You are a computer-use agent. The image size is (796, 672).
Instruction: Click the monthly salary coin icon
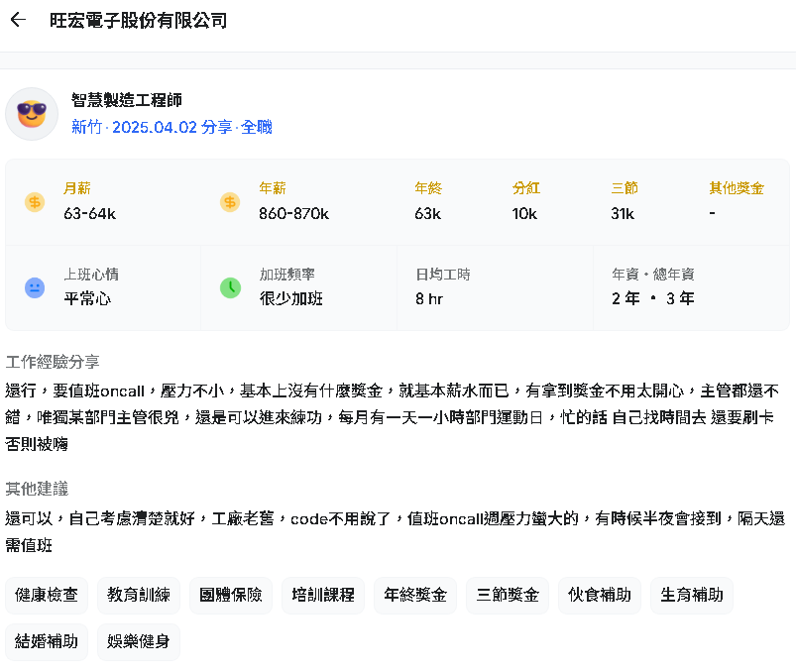35,202
